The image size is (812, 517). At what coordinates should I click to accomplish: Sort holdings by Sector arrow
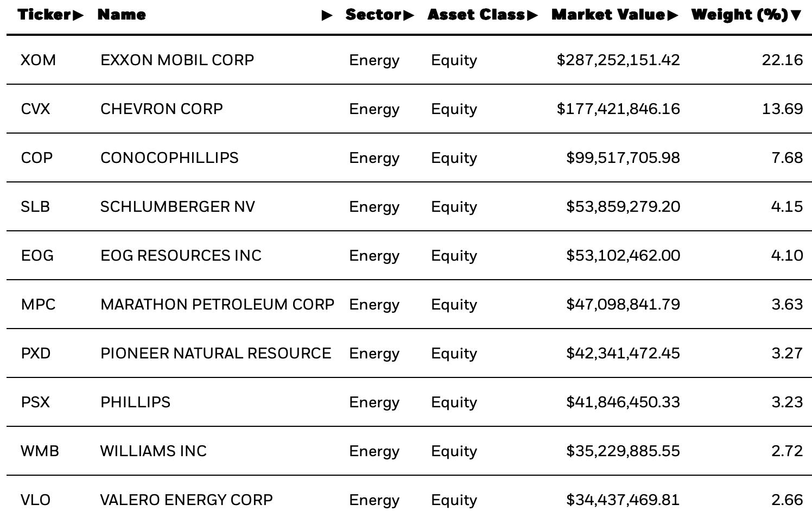pos(409,15)
